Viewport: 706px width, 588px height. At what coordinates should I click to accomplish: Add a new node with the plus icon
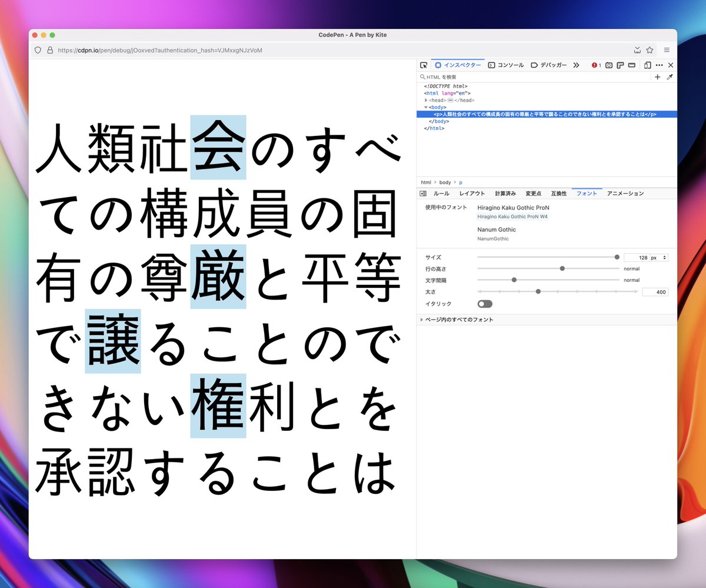click(657, 77)
